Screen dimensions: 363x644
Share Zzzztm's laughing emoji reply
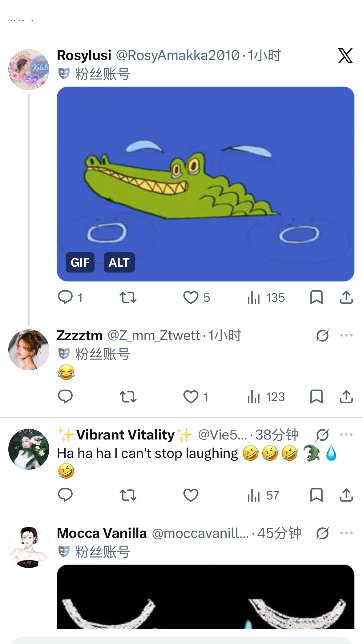[x=346, y=397]
